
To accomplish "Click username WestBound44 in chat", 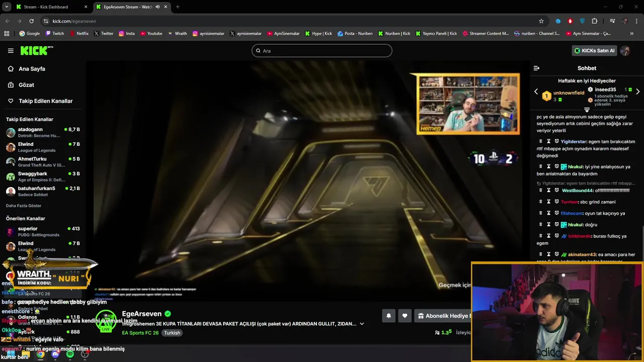I will click(577, 191).
